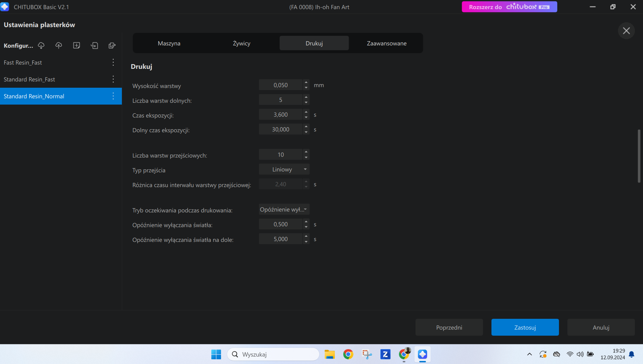Viewport: 643px width, 364px height.
Task: Decrease Opóźnienie wyłączania światła na dole
Action: [x=306, y=242]
